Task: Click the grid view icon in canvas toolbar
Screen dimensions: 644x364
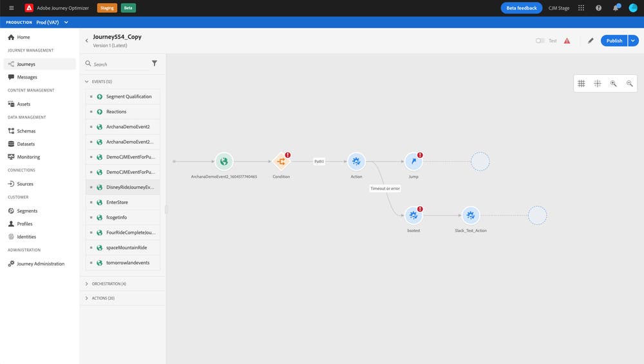Action: (x=581, y=83)
